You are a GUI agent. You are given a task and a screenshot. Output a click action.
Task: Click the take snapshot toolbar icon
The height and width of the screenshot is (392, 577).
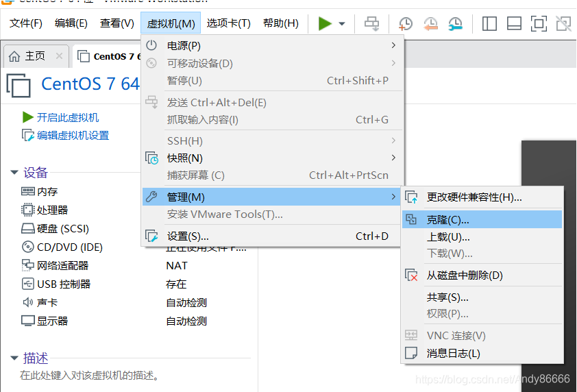click(406, 24)
